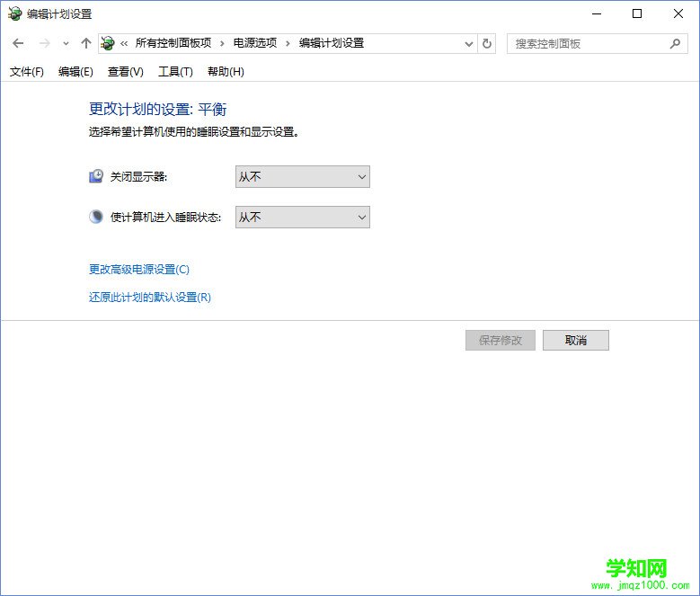Click the heading 更改计划的设置: 平衡
Viewport: 700px width, 596px height.
158,110
